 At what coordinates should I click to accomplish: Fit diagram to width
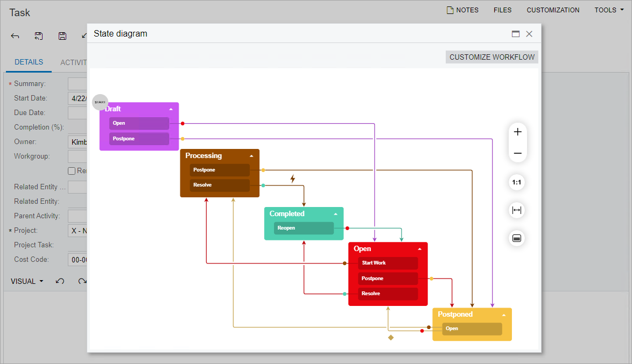coord(517,210)
